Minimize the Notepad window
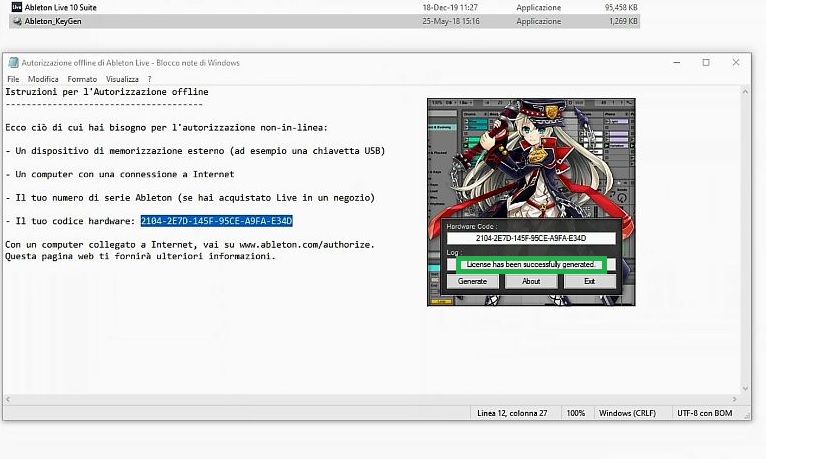Viewport: 815px width, 465px height. click(x=677, y=62)
